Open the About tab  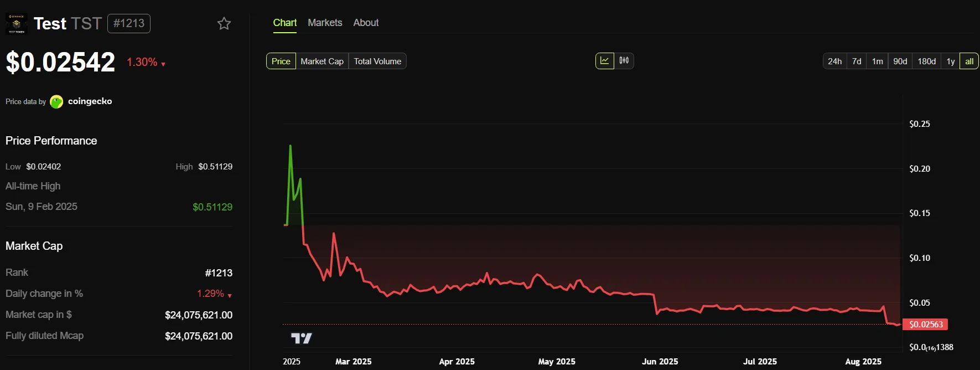(366, 23)
